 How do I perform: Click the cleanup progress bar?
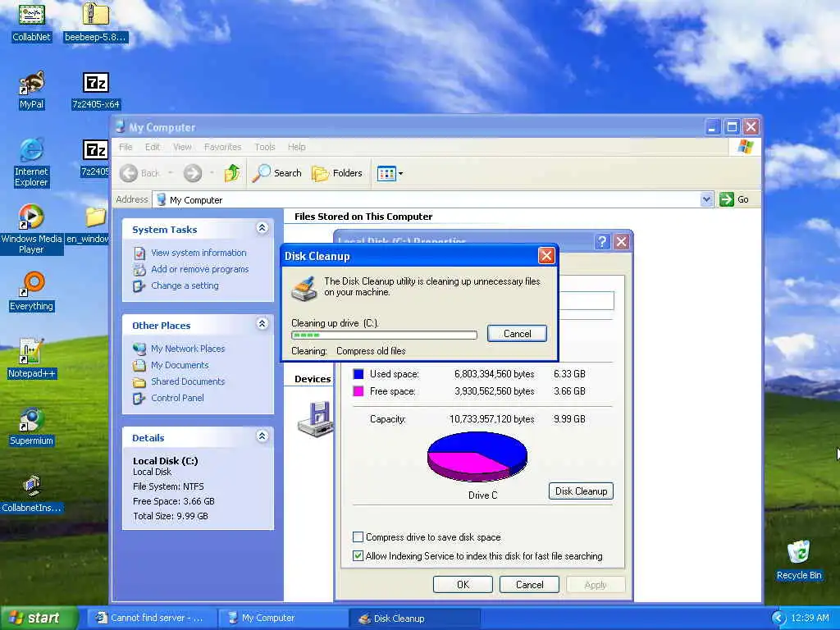[384, 335]
